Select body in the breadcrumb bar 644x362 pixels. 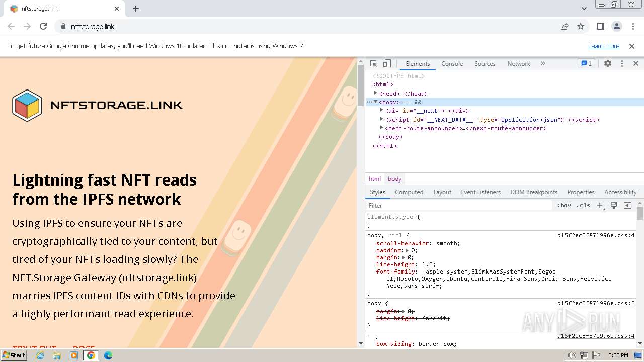coord(394,179)
